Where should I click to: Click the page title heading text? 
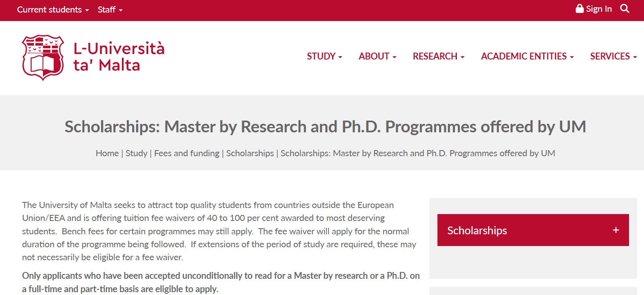325,127
